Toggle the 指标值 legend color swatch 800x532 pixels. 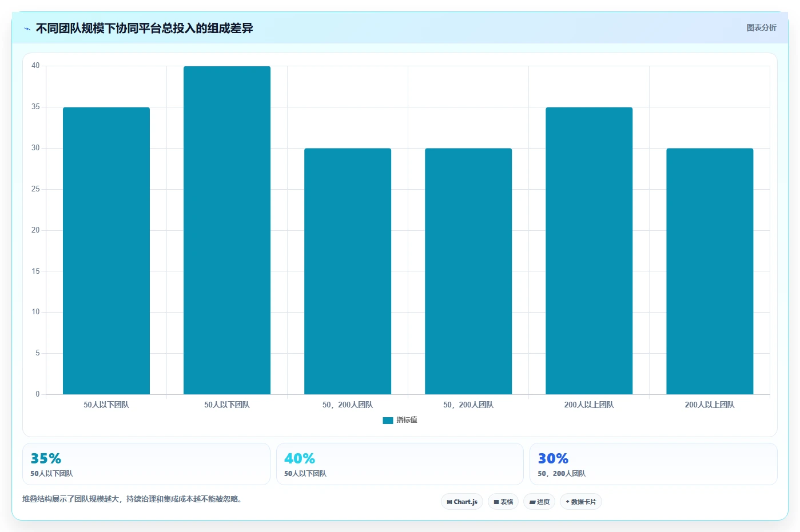(x=388, y=420)
